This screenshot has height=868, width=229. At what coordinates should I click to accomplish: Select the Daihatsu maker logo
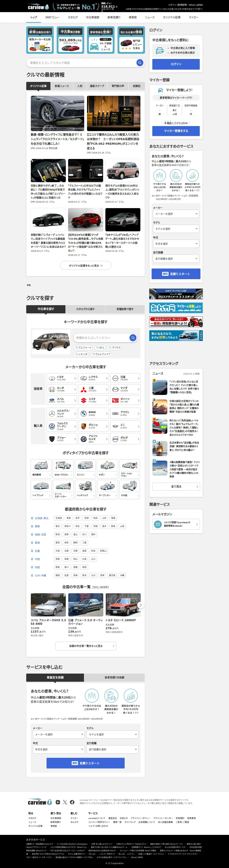pyautogui.click(x=116, y=400)
